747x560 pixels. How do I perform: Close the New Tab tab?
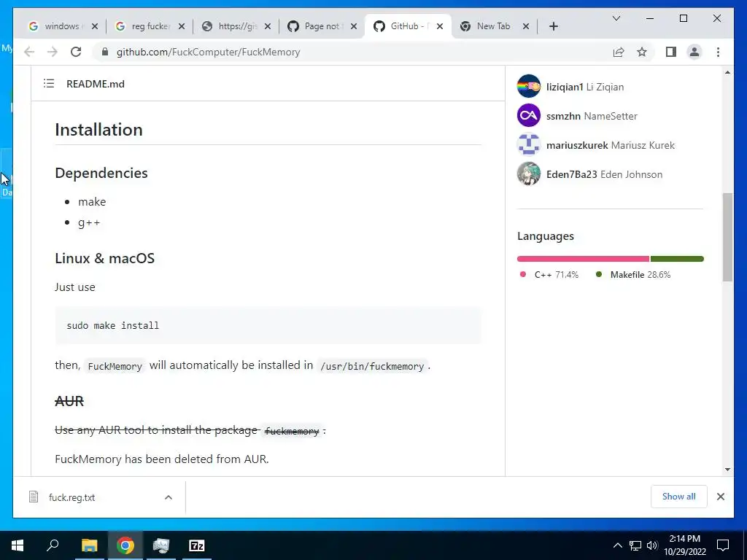tap(526, 26)
